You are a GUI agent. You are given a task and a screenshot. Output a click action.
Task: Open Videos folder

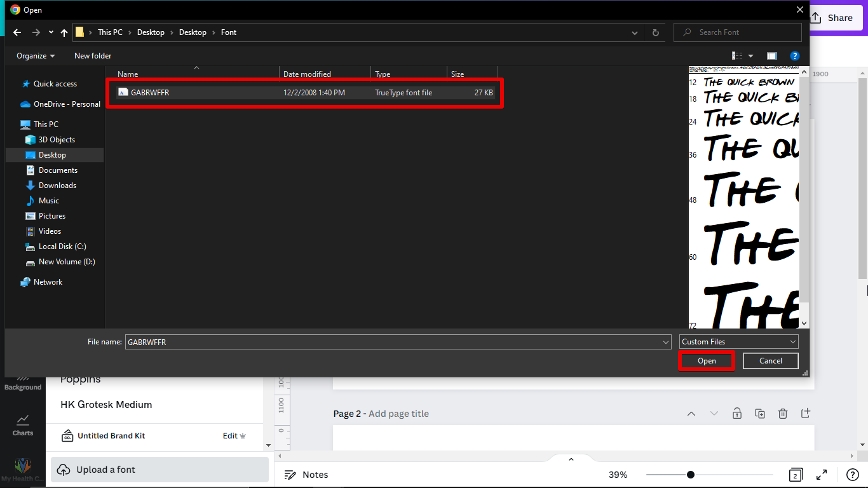pyautogui.click(x=50, y=231)
